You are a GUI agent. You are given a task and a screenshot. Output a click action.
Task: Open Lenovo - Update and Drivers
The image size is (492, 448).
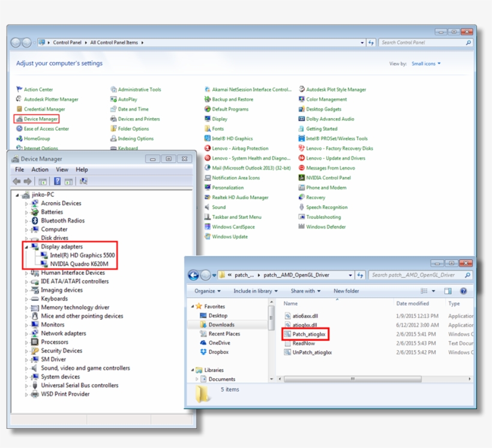(x=336, y=158)
